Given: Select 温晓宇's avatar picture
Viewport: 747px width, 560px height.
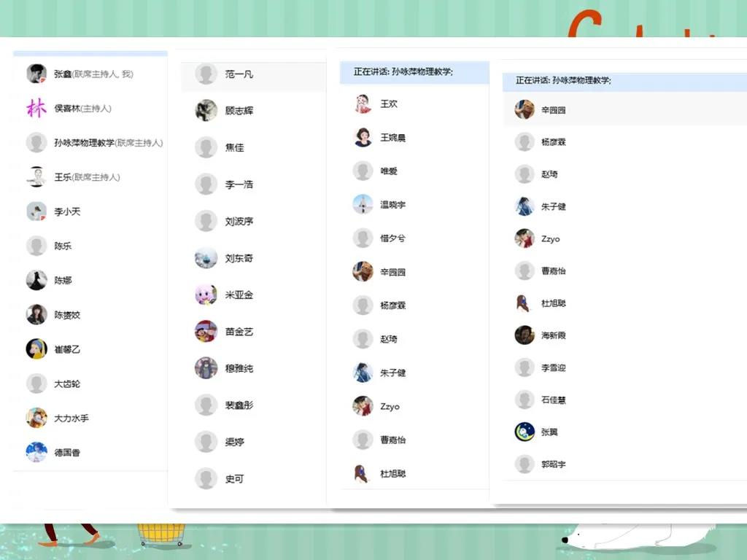Looking at the screenshot, I should pyautogui.click(x=363, y=205).
